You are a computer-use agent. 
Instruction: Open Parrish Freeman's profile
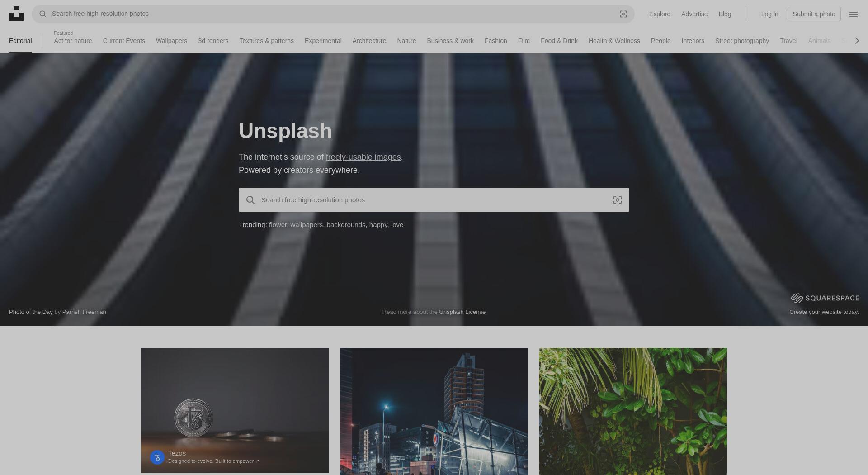point(84,312)
